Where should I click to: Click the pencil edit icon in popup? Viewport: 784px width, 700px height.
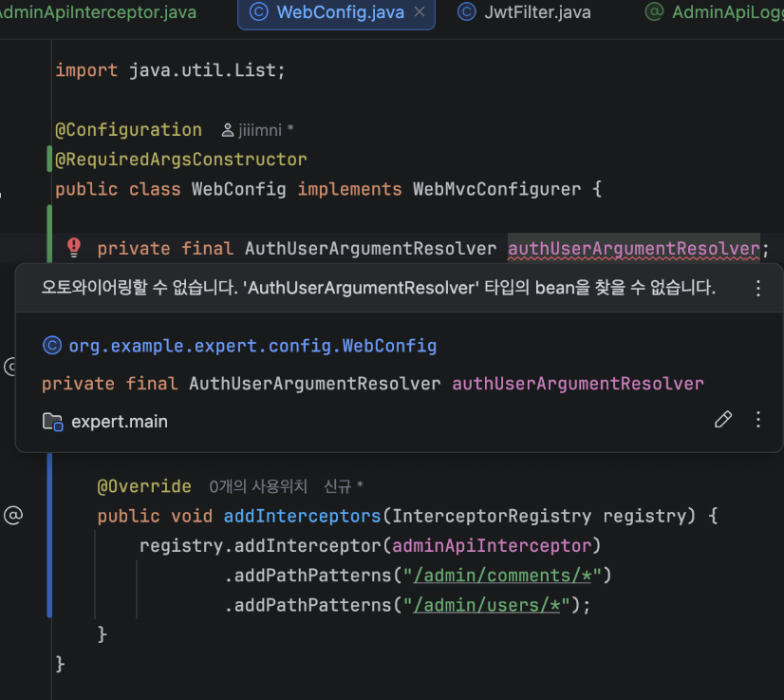[x=723, y=420]
